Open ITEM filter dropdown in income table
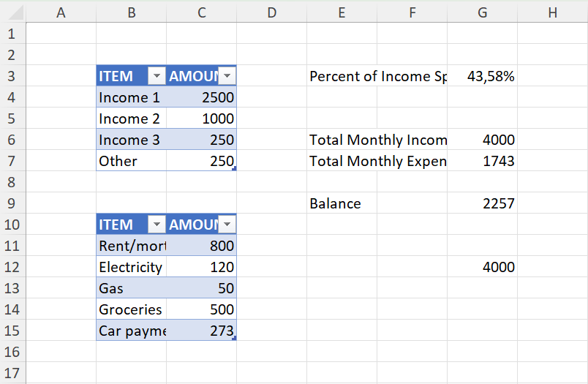This screenshot has height=384, width=588. (x=157, y=76)
